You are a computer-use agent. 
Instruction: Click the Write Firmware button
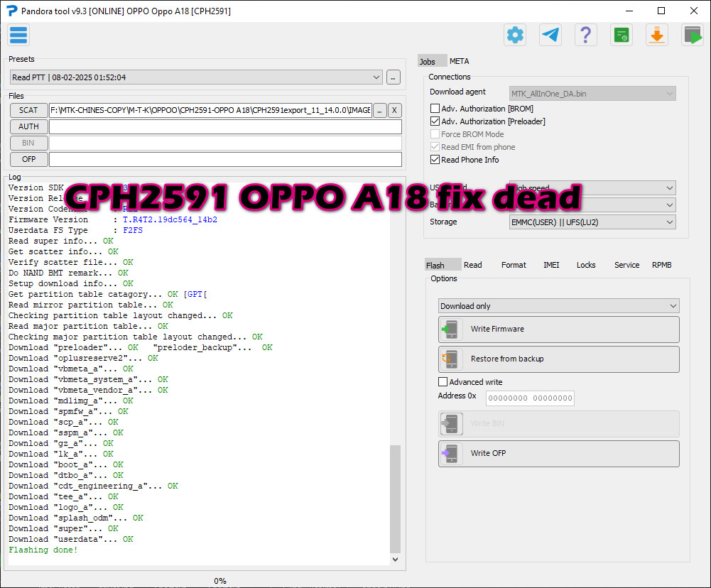tap(558, 329)
